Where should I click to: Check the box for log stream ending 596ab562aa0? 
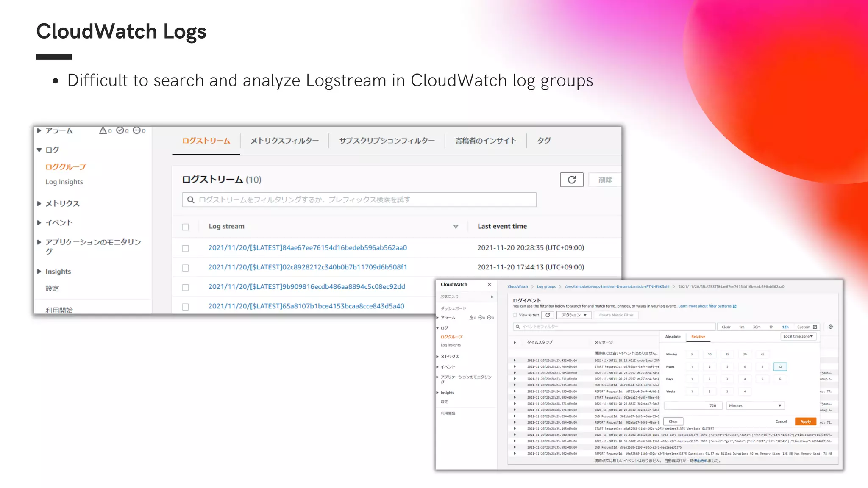pyautogui.click(x=185, y=248)
